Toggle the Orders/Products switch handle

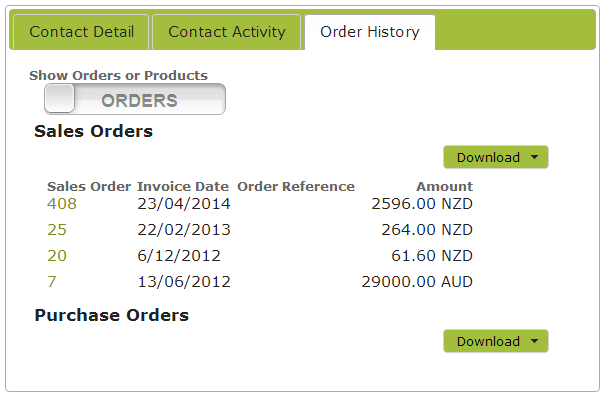pyautogui.click(x=60, y=99)
